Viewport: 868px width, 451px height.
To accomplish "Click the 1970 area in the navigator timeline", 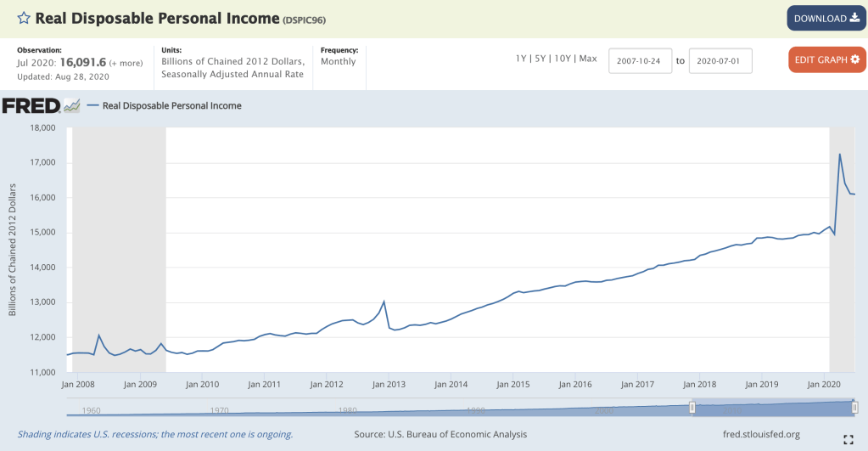I will (x=218, y=410).
